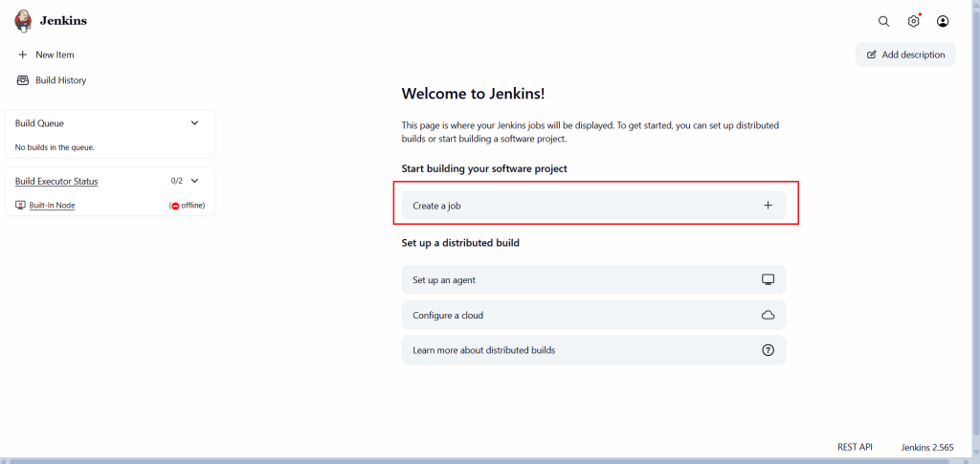The height and width of the screenshot is (464, 980).
Task: Click the 0/2 executor count
Action: click(177, 181)
